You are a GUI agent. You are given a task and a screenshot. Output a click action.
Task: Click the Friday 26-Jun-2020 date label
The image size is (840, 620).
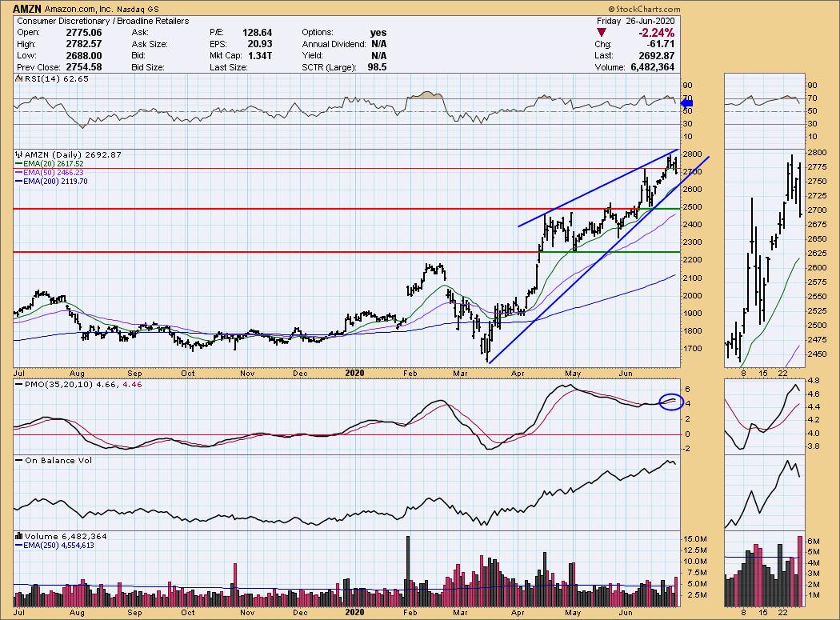tap(635, 21)
